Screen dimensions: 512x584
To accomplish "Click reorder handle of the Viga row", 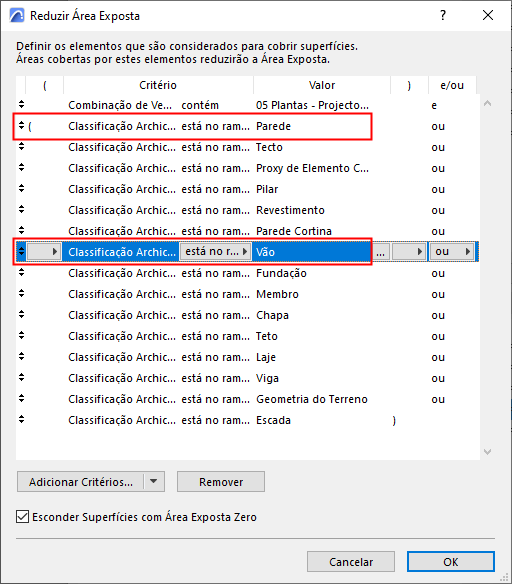I will click(x=21, y=378).
